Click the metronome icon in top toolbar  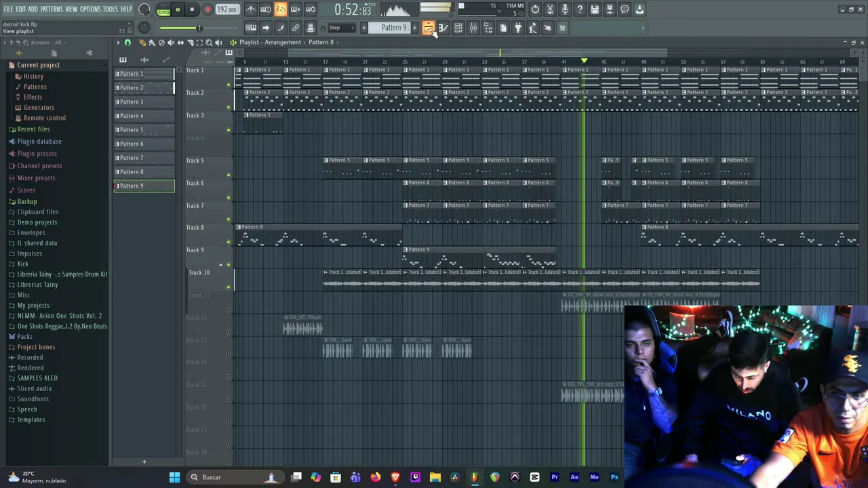(x=250, y=9)
